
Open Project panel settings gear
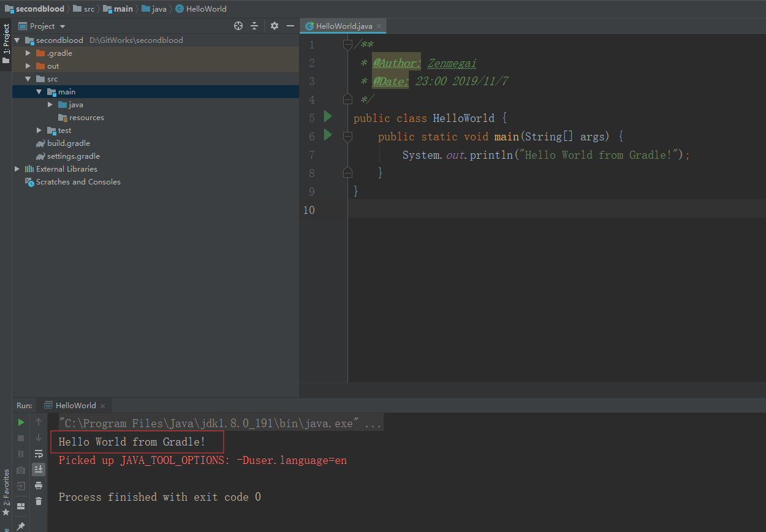click(x=274, y=26)
